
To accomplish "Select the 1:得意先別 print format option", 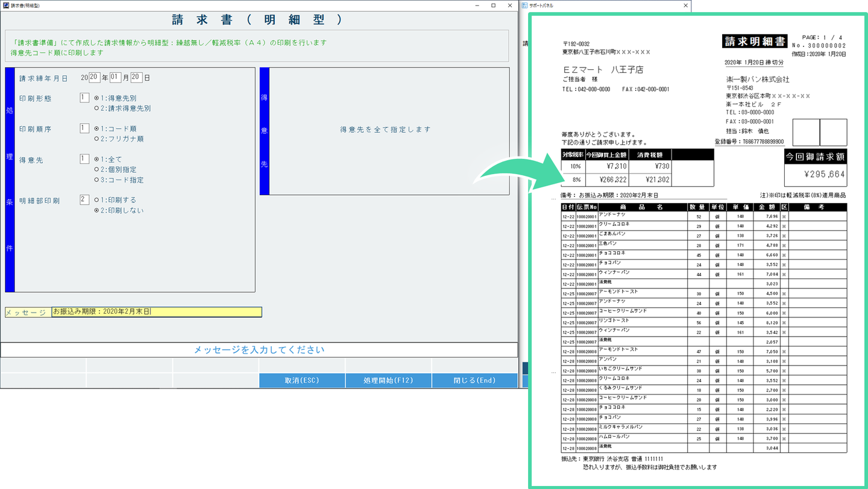I will [x=97, y=98].
